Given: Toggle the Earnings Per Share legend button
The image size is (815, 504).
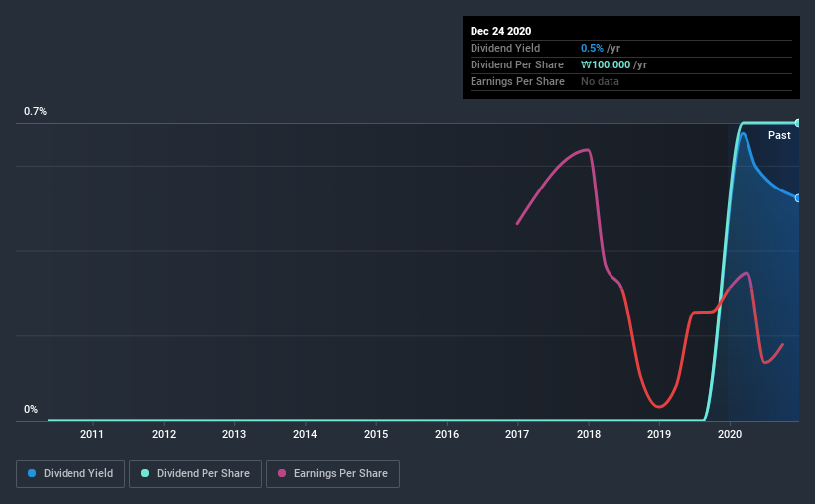Looking at the screenshot, I should point(333,474).
